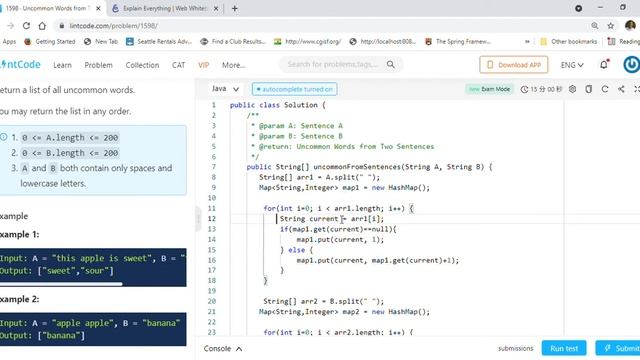Open the Getting Started bookmark
Screen dimensions: 640x360
[x=50, y=42]
